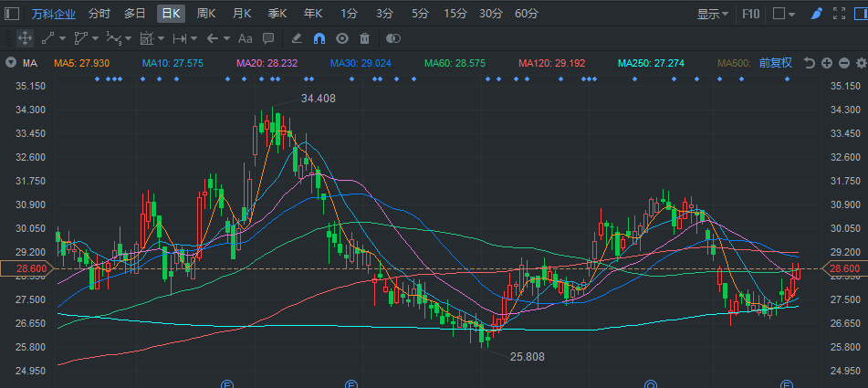Click the 34.408 high price annotation
This screenshot has width=868, height=388.
(319, 100)
